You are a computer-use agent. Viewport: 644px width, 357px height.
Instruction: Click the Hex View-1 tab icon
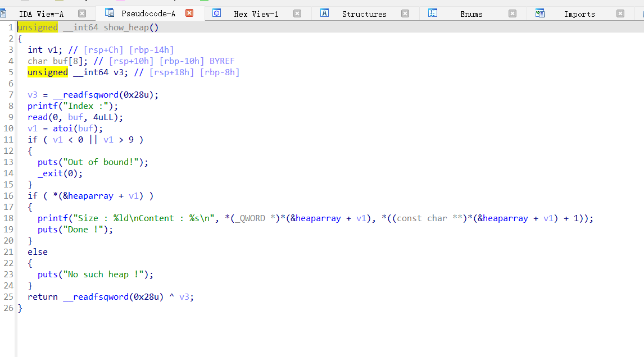tap(217, 13)
